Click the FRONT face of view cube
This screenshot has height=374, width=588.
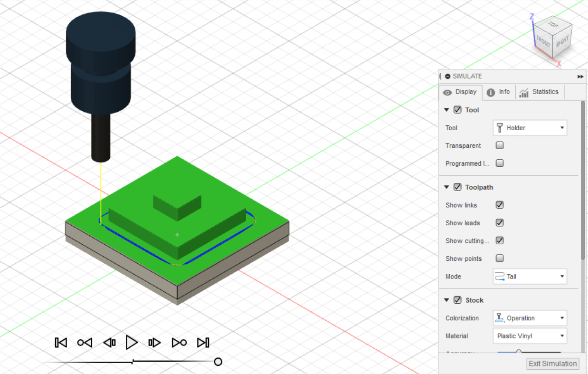point(542,41)
